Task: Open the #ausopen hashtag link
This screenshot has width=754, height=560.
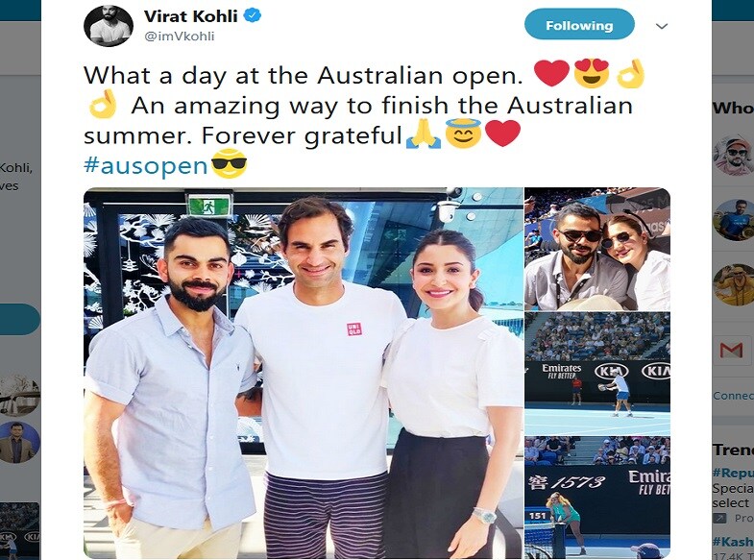Action: [x=146, y=165]
